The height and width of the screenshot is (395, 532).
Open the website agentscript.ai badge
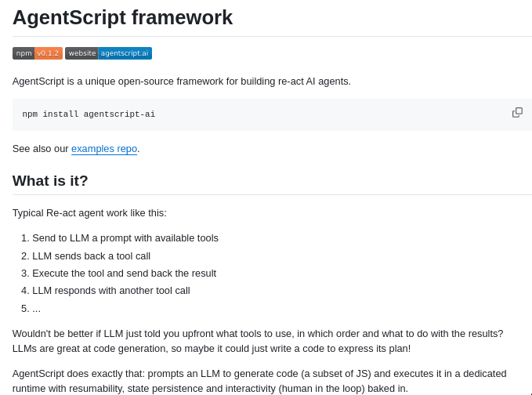click(108, 53)
